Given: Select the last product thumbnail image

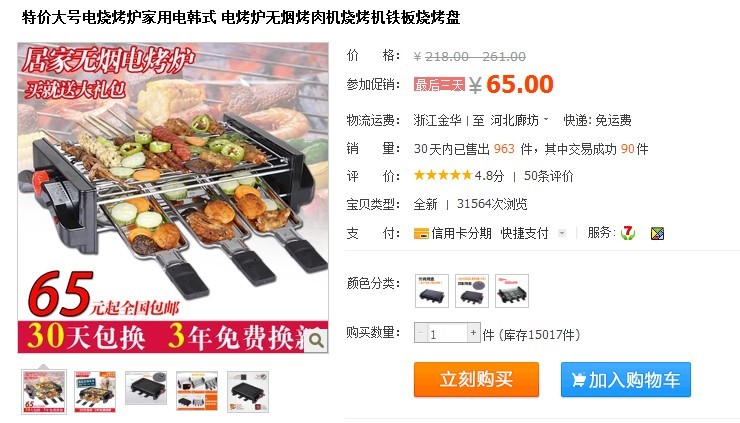Looking at the screenshot, I should tap(248, 392).
